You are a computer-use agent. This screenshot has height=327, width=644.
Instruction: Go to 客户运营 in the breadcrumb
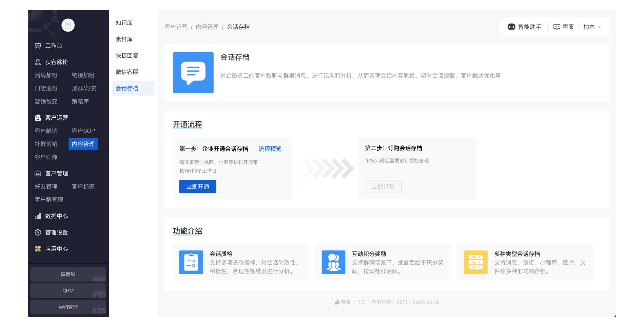point(176,27)
